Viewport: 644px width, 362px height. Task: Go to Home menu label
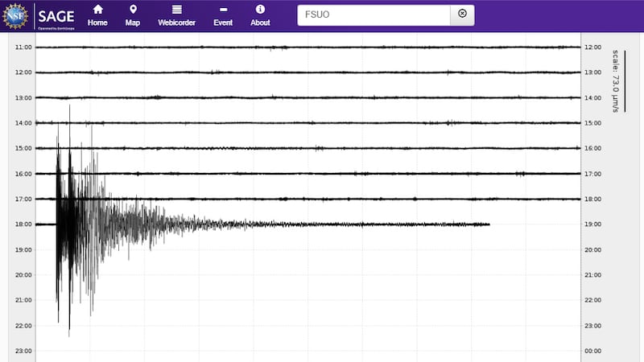point(97,23)
